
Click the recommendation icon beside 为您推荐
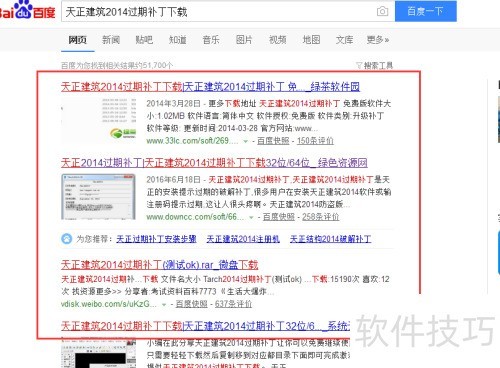click(67, 239)
